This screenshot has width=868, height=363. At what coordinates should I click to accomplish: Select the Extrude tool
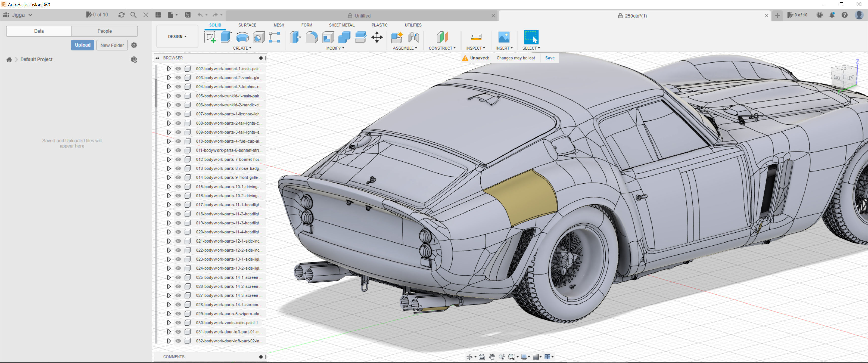[226, 37]
